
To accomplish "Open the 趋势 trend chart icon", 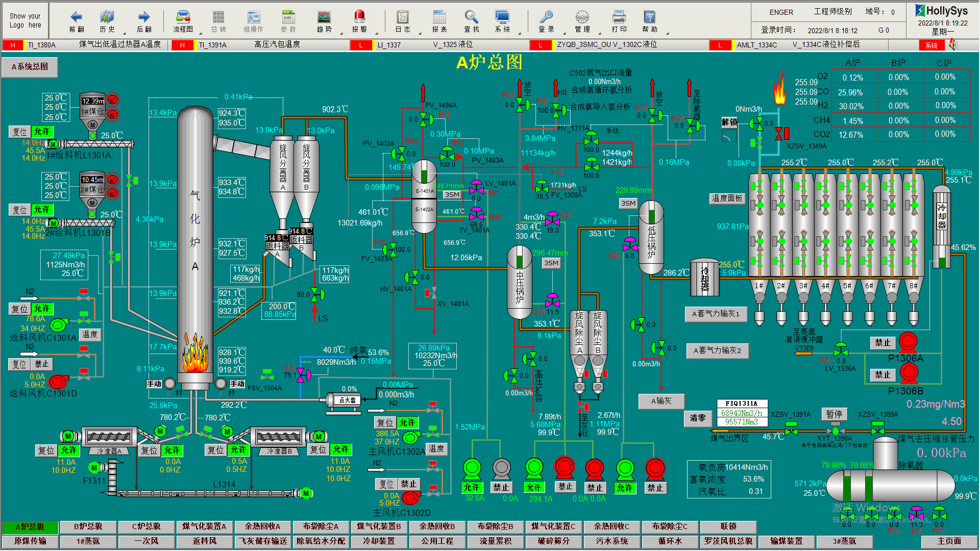I will point(324,17).
